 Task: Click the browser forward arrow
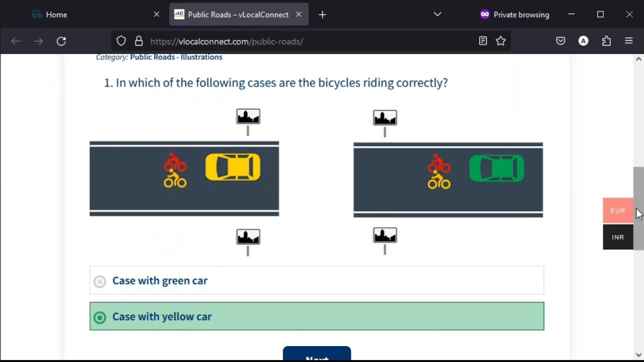tap(39, 41)
